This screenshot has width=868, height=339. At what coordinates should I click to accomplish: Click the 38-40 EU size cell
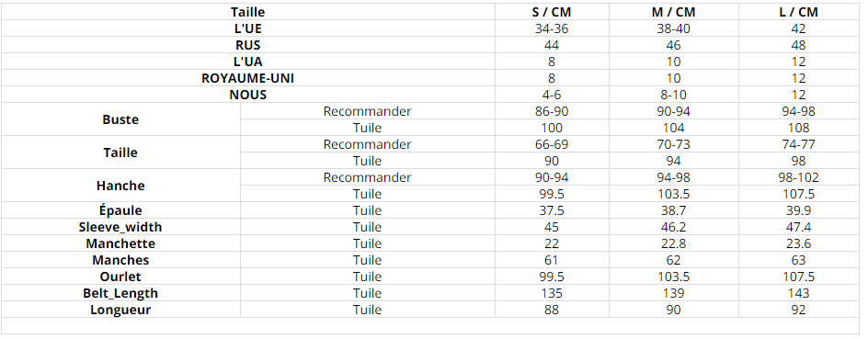[x=674, y=28]
